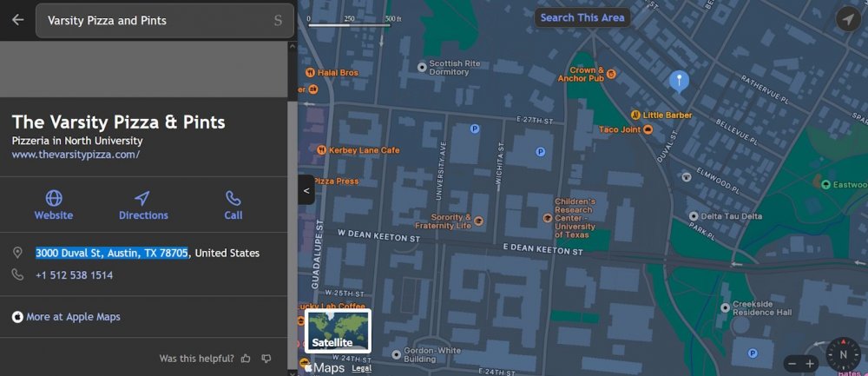Reset map orientation with the compass
The height and width of the screenshot is (376, 868).
841,354
